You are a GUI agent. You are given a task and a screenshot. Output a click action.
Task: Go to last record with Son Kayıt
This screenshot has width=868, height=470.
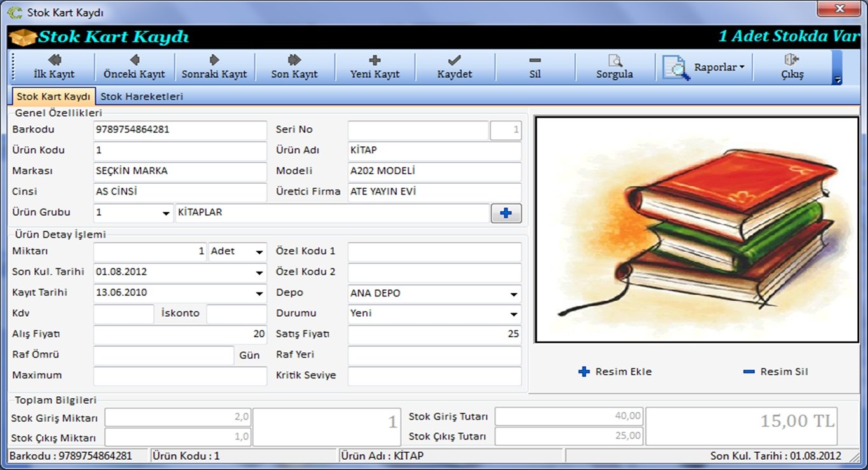(x=294, y=67)
